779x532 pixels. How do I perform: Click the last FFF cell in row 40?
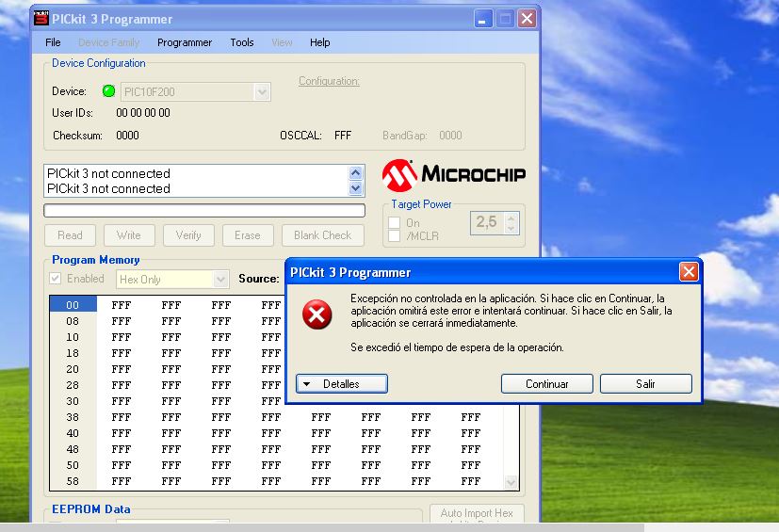point(470,433)
